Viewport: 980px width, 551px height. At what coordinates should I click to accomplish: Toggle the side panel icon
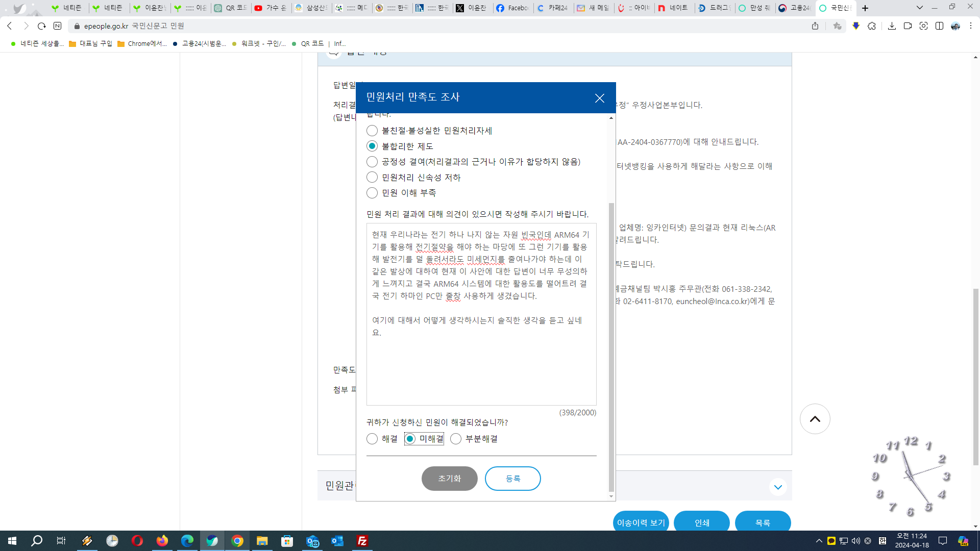[939, 26]
